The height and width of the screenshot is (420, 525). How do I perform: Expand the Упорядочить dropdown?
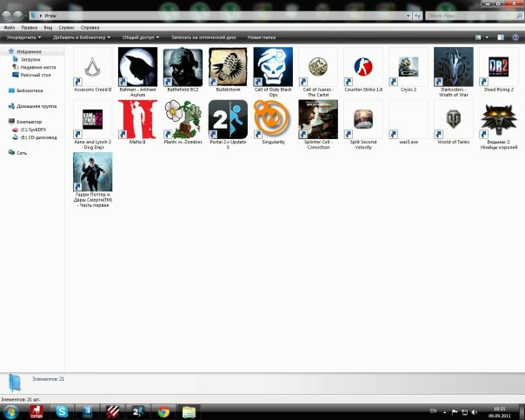click(23, 37)
